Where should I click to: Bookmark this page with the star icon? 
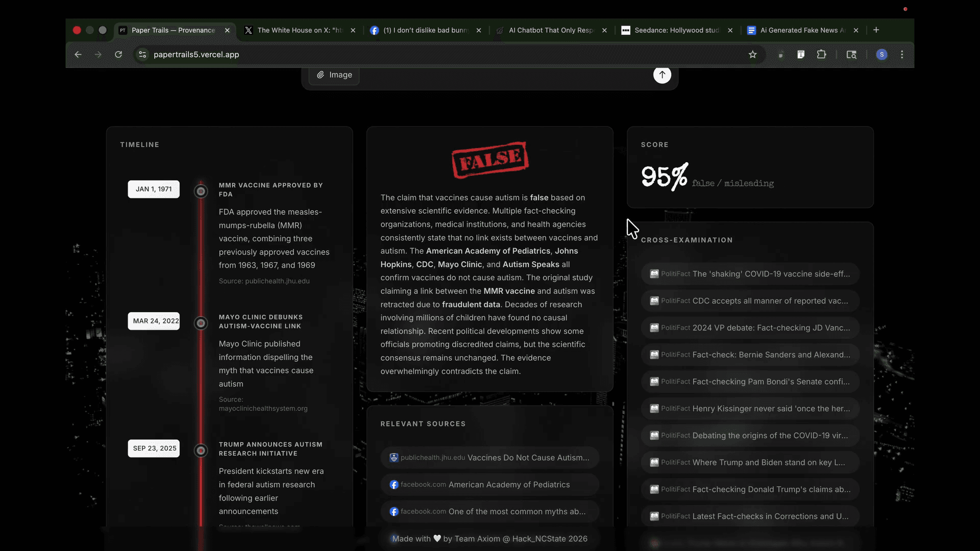(x=752, y=55)
